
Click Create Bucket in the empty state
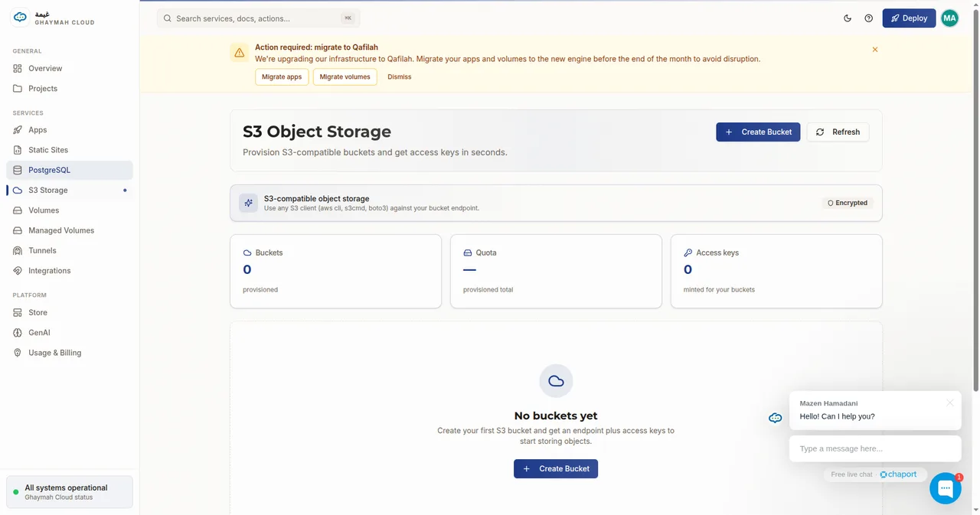pos(556,468)
